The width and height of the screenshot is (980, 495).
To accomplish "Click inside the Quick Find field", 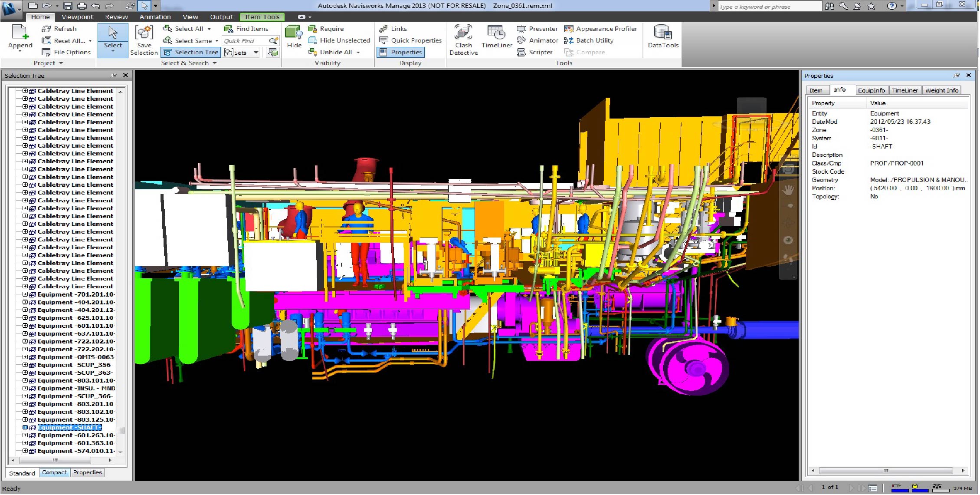I will click(x=245, y=40).
